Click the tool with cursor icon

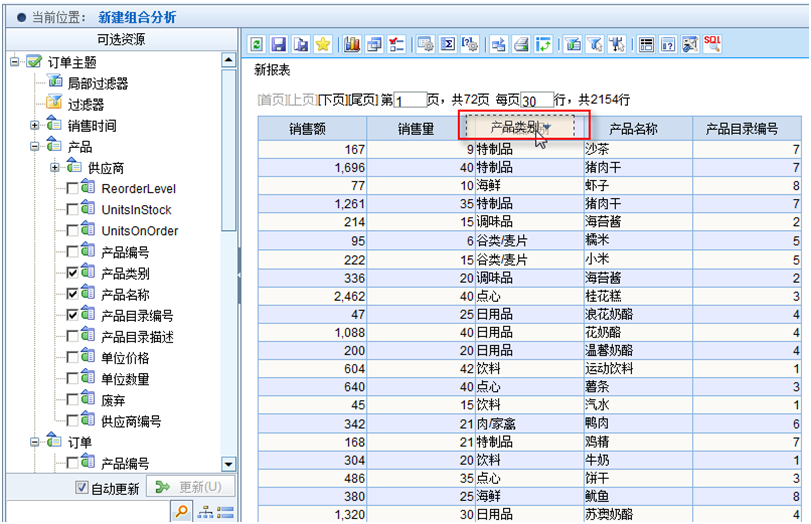tap(617, 44)
